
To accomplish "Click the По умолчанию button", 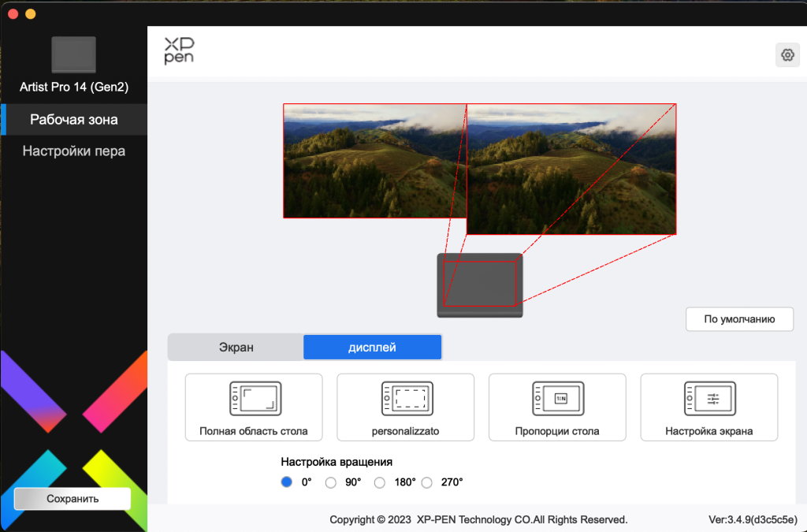I will [739, 319].
